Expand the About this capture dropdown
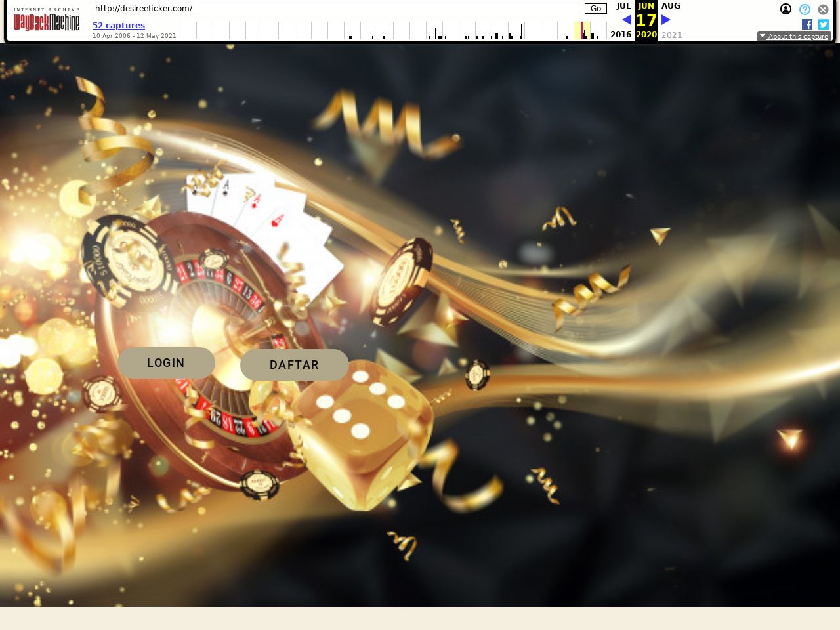The image size is (840, 630). pyautogui.click(x=794, y=36)
